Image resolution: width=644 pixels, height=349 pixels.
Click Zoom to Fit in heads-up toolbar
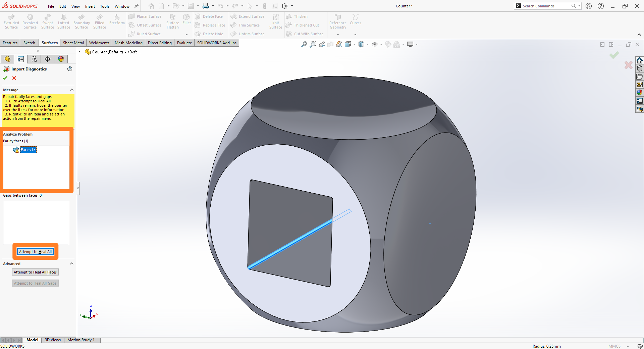[304, 44]
